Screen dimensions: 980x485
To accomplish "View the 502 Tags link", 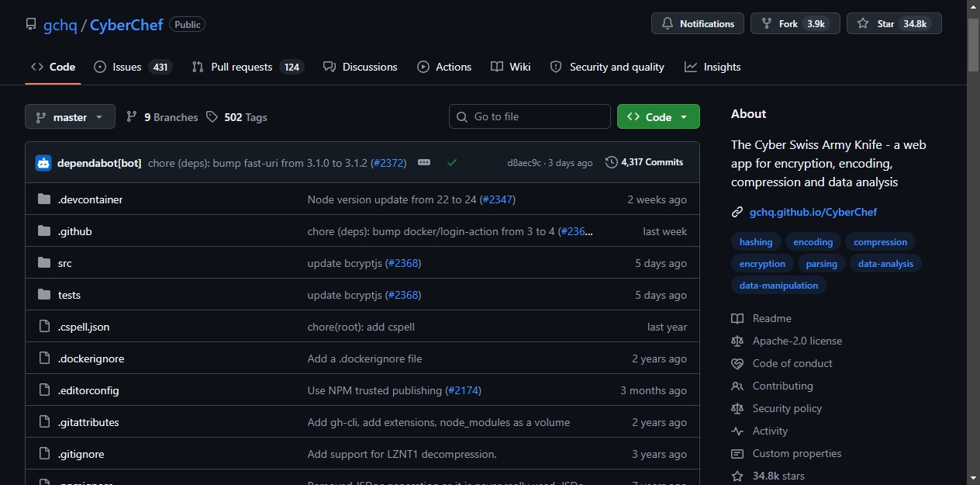I will tap(236, 117).
